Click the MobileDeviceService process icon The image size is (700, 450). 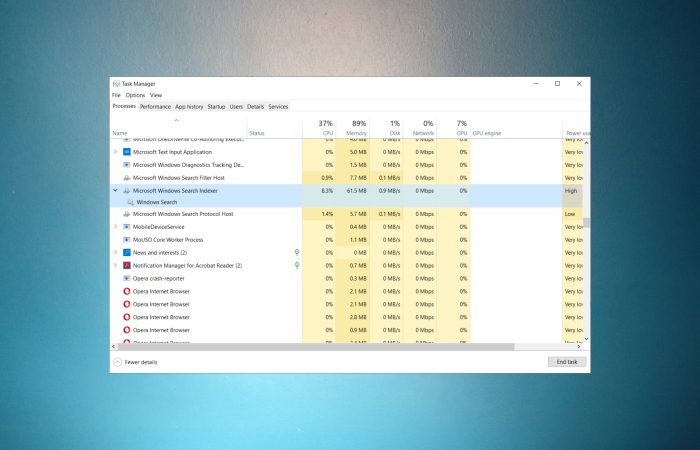pos(127,227)
